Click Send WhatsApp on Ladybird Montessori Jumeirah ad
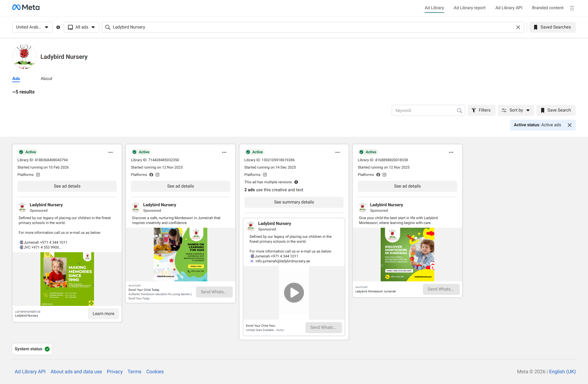Screen dimensions: 588x384 441,289
